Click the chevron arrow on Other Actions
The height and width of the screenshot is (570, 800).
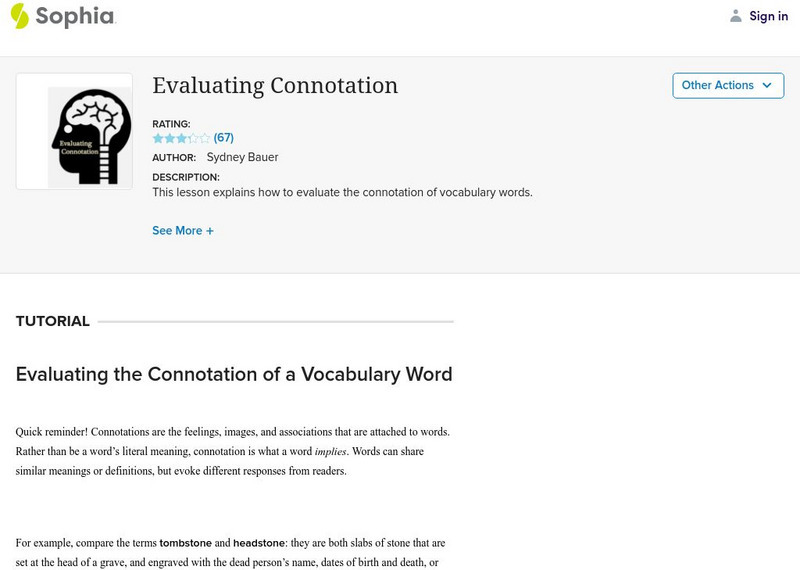pyautogui.click(x=767, y=85)
